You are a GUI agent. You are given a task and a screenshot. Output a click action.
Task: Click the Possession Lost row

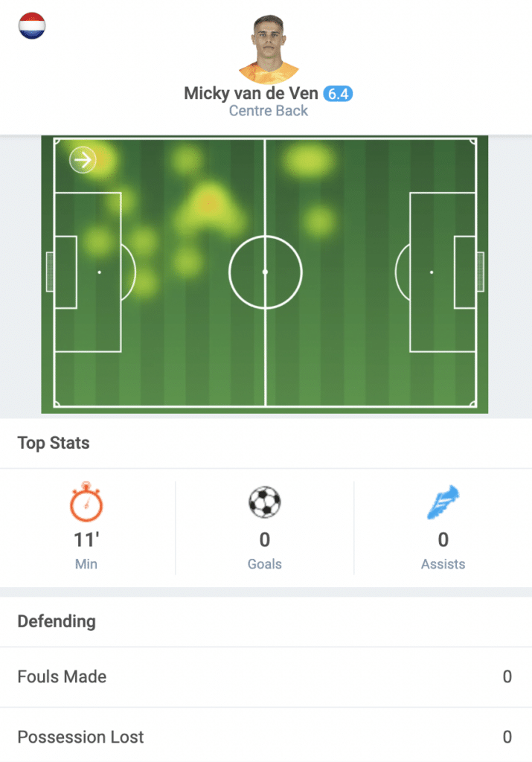(x=266, y=737)
